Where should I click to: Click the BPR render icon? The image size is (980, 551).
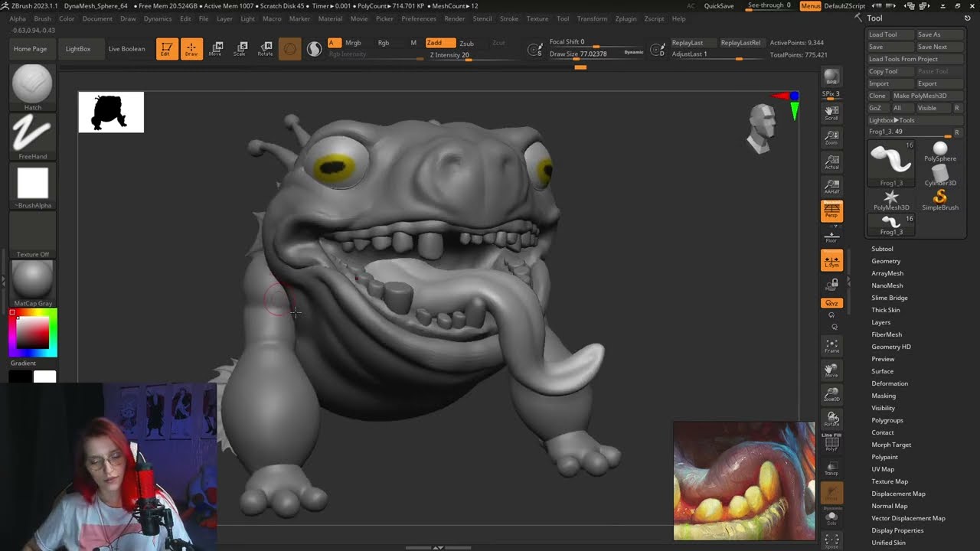click(x=831, y=77)
